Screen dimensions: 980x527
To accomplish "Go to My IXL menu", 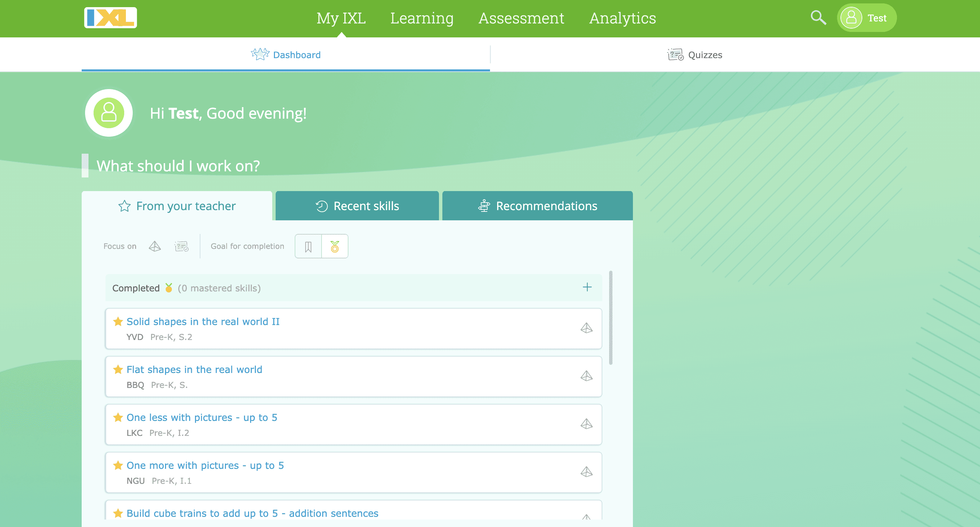I will click(x=341, y=18).
